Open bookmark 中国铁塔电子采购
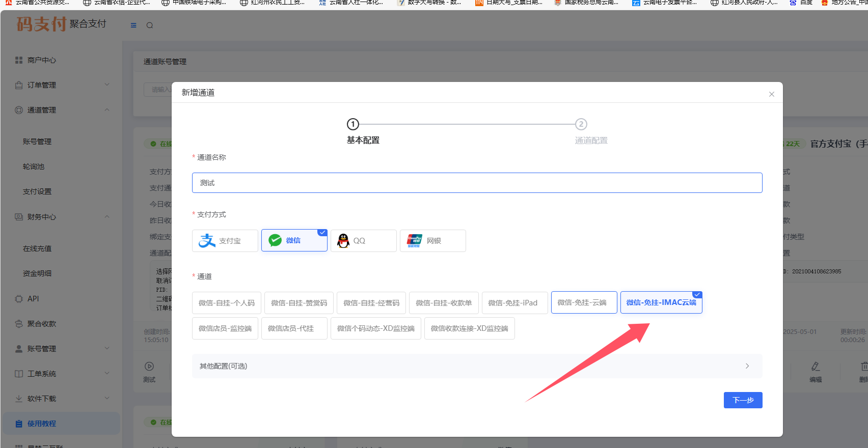Screen dimensions: 868x448 (194, 3)
